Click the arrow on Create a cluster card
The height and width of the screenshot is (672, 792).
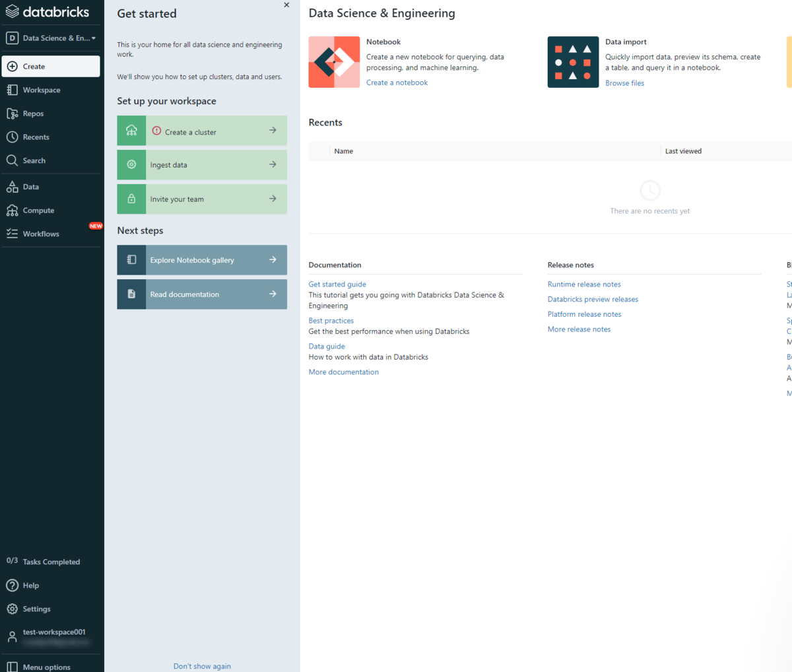point(273,131)
